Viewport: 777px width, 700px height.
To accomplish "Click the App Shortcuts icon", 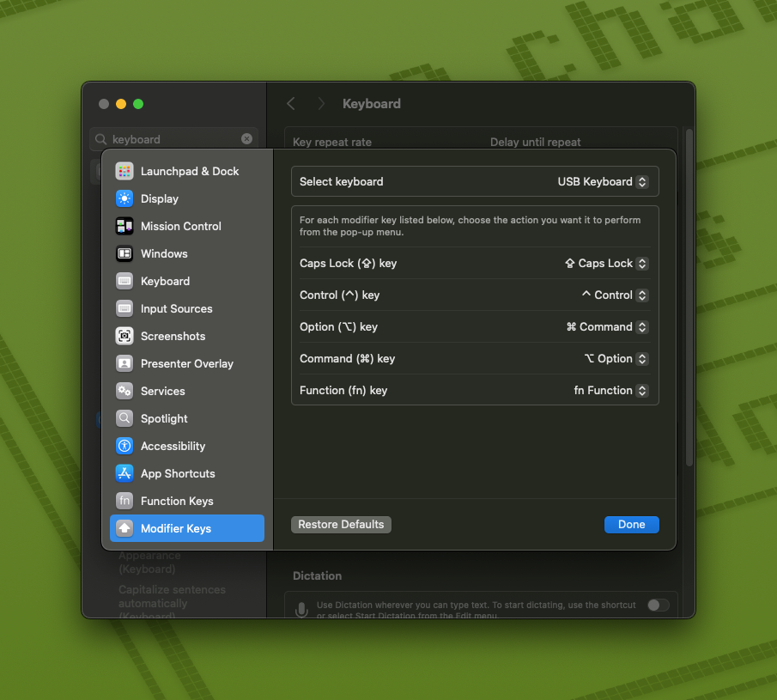I will pos(124,474).
